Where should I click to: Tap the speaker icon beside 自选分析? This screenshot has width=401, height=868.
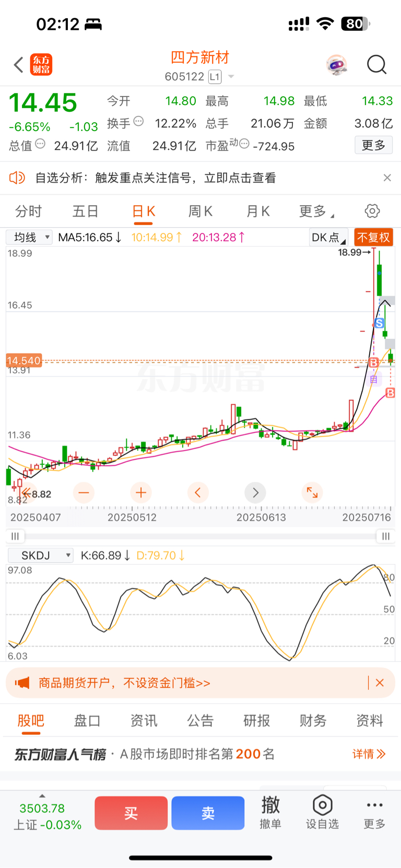17,178
